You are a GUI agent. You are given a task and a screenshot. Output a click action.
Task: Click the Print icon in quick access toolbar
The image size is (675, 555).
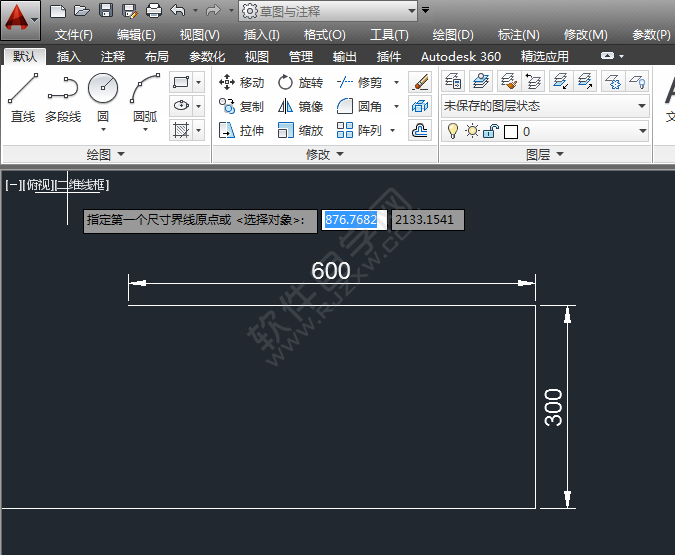point(153,11)
